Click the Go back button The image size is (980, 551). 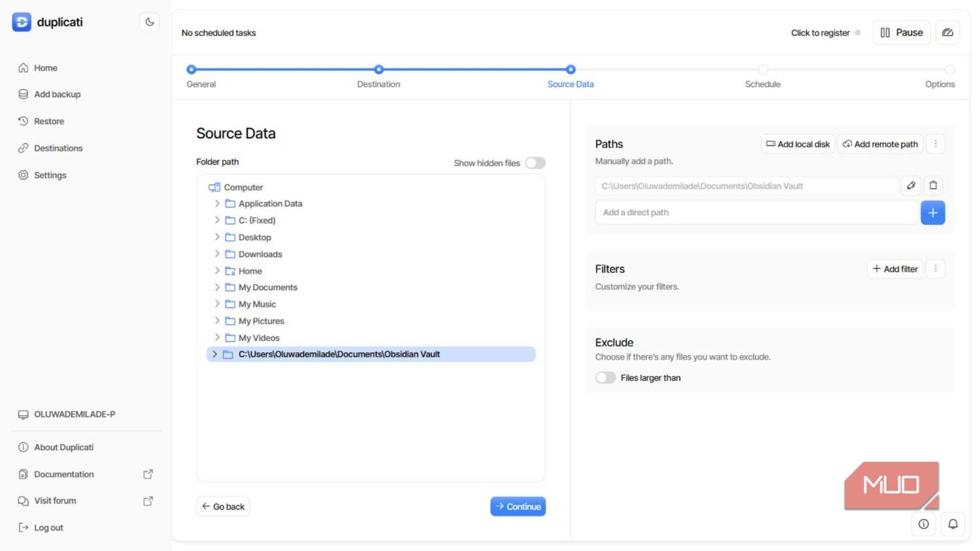pyautogui.click(x=223, y=507)
